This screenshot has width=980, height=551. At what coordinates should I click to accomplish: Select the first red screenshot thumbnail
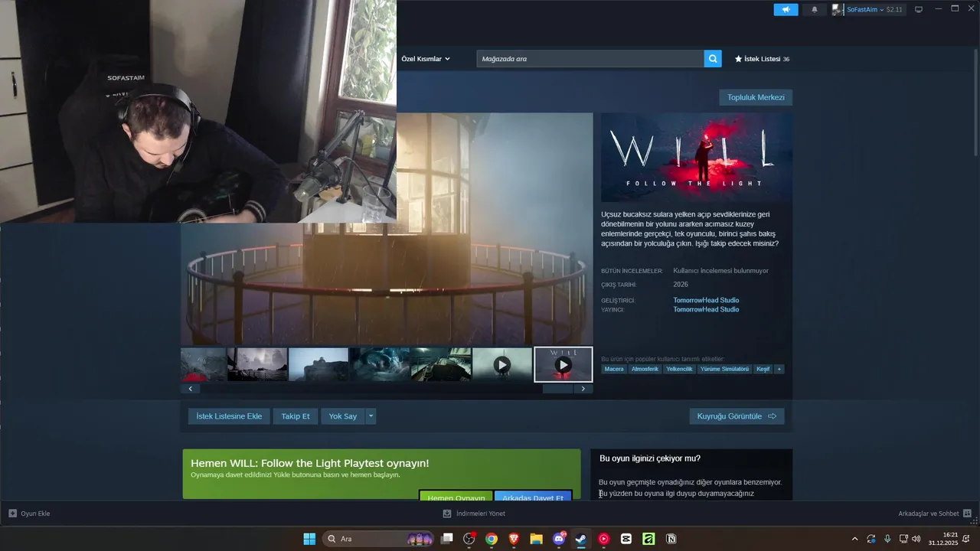tap(203, 364)
